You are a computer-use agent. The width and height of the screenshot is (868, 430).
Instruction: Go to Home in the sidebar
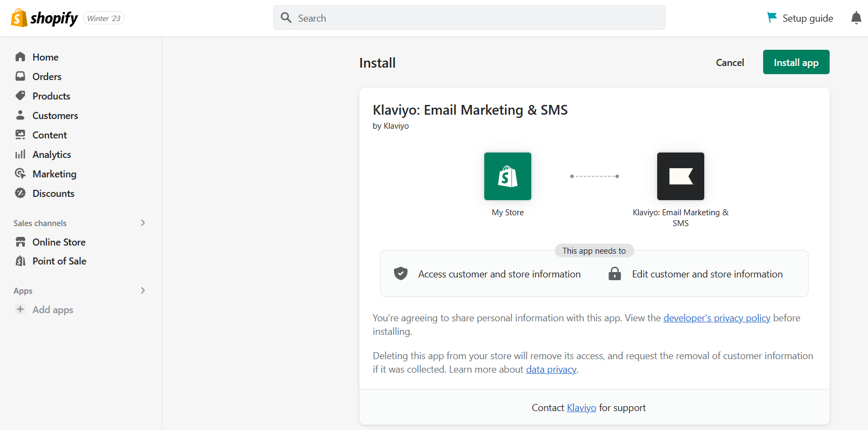click(45, 57)
